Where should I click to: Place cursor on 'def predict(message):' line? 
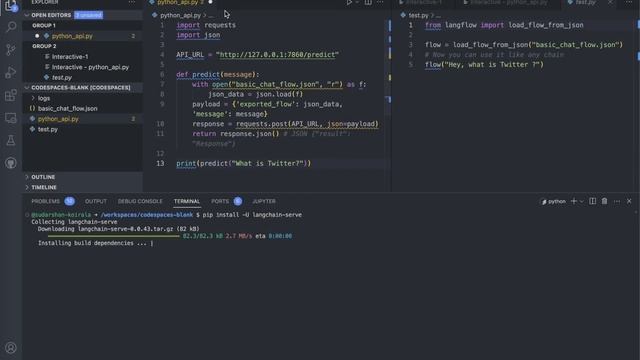(x=218, y=74)
